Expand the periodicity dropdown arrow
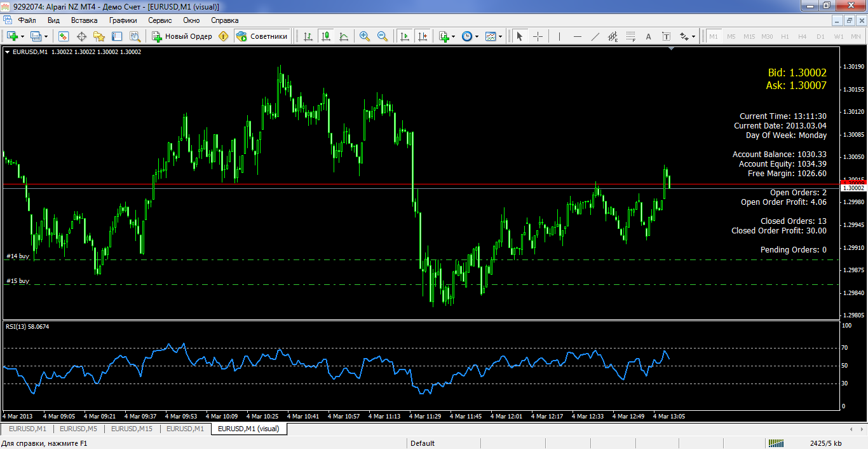The height and width of the screenshot is (449, 868). [477, 36]
